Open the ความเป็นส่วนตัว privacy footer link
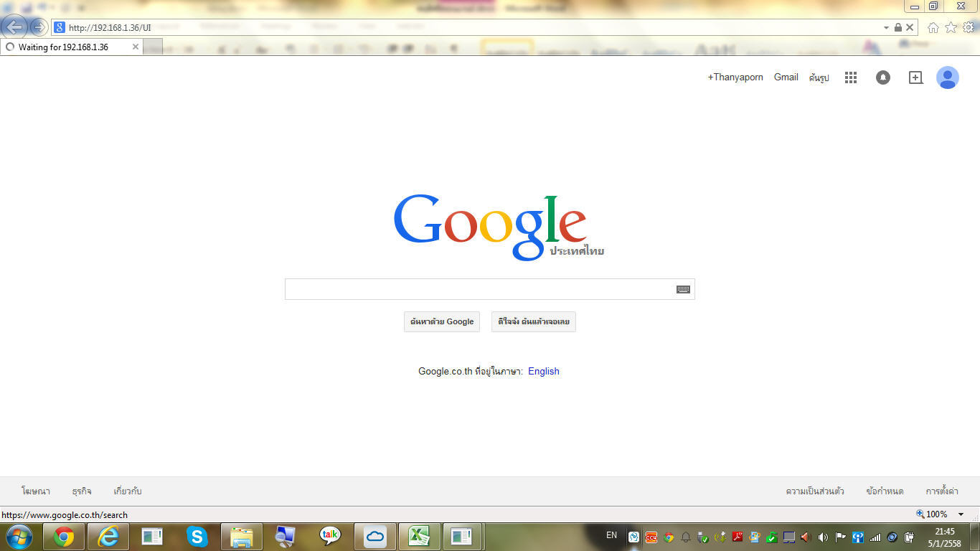Viewport: 980px width, 551px height. (815, 491)
